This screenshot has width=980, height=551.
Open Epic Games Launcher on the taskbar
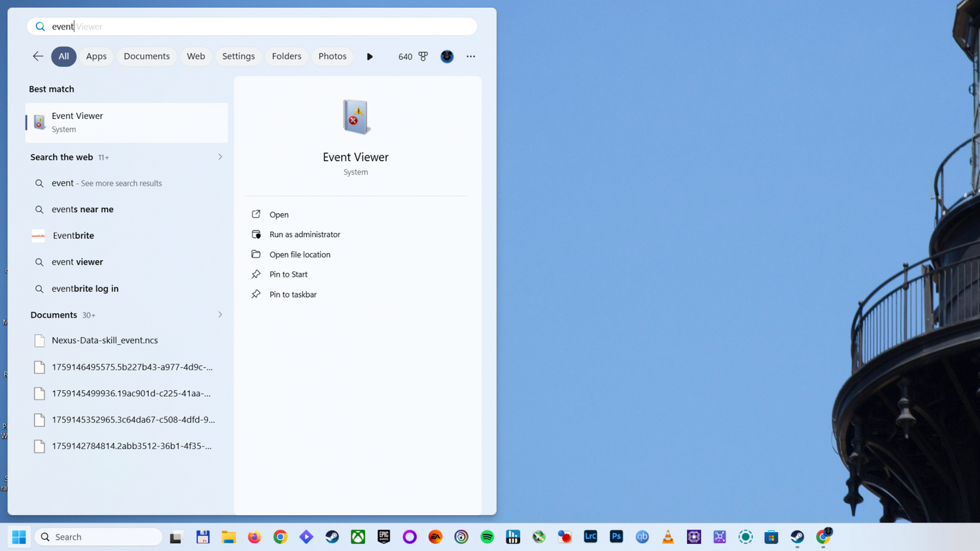point(384,537)
